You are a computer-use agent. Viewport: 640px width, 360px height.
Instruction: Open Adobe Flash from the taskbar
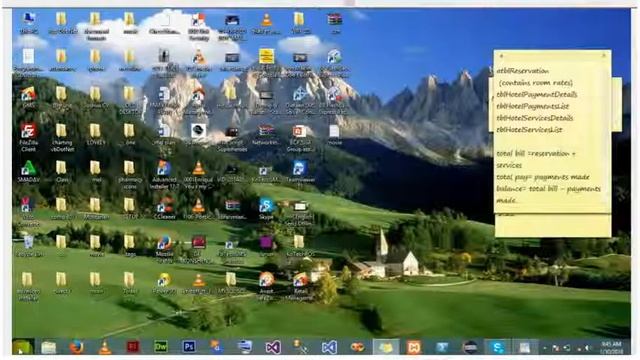[133, 347]
